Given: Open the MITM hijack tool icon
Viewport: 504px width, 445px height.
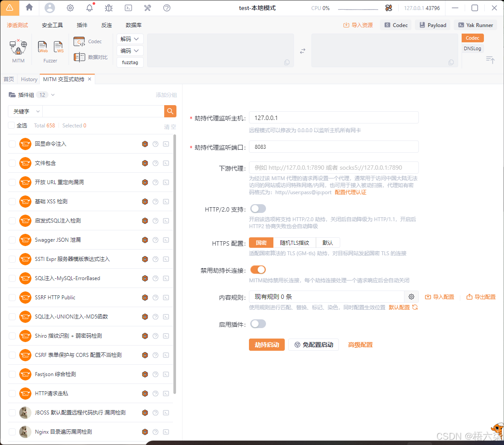Looking at the screenshot, I should (x=18, y=47).
